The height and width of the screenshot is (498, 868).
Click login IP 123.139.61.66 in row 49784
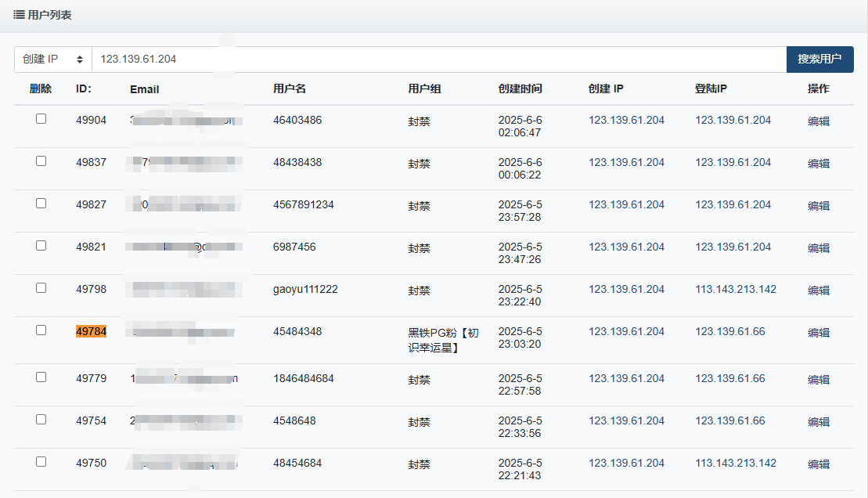coord(730,331)
